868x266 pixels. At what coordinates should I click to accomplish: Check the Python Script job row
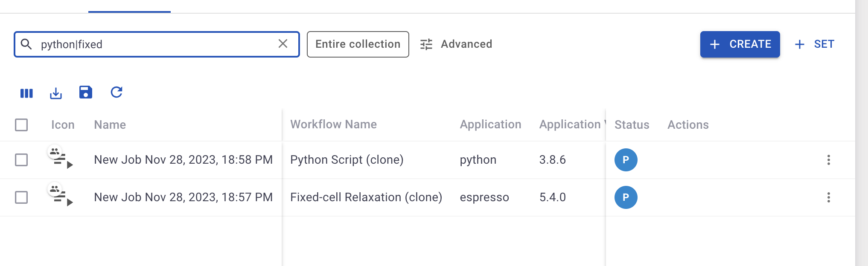tap(21, 160)
